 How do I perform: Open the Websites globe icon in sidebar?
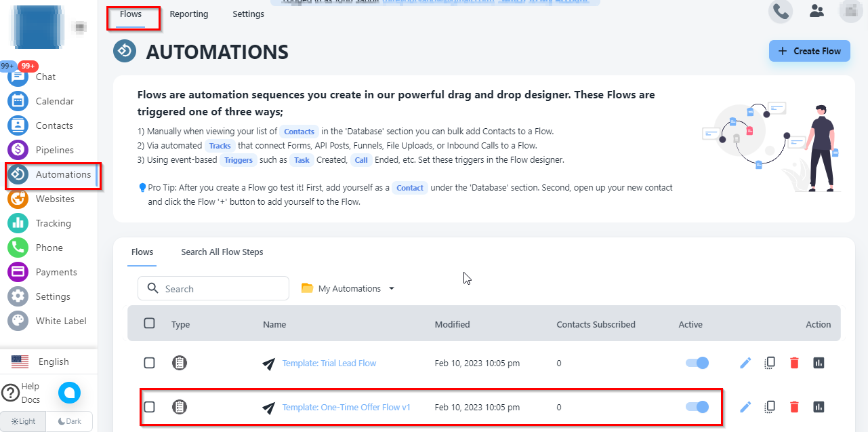click(x=18, y=199)
